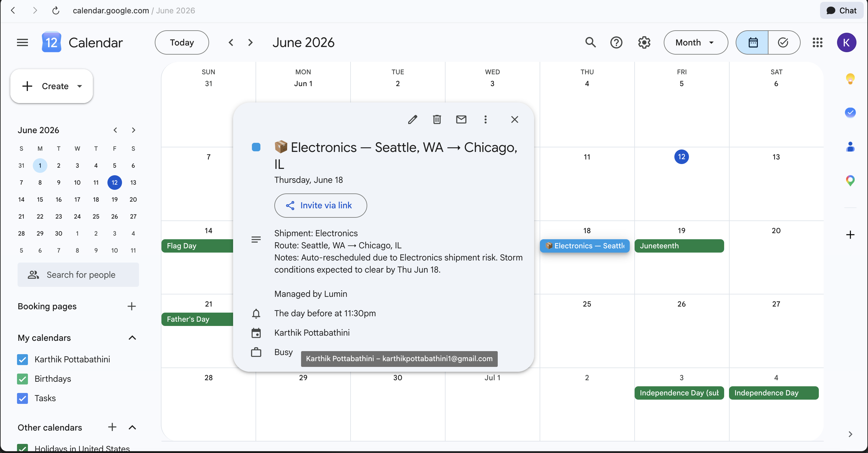Close the event details popup
The height and width of the screenshot is (453, 868).
(514, 119)
